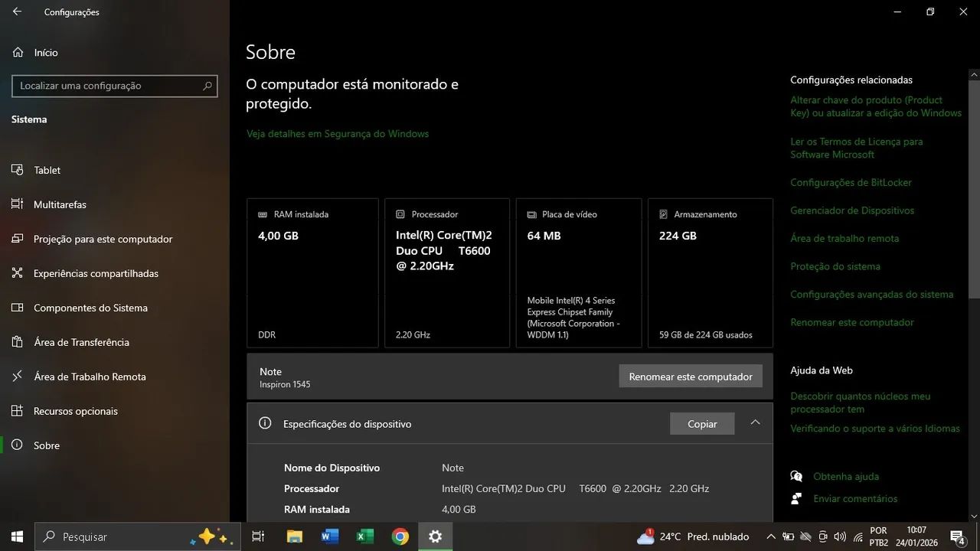Open the Armazenamento card
Viewport: 980px width, 551px height.
[x=710, y=273]
